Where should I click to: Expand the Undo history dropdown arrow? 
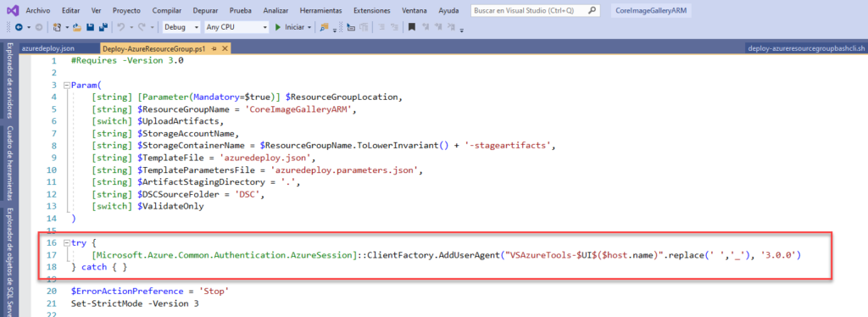131,27
